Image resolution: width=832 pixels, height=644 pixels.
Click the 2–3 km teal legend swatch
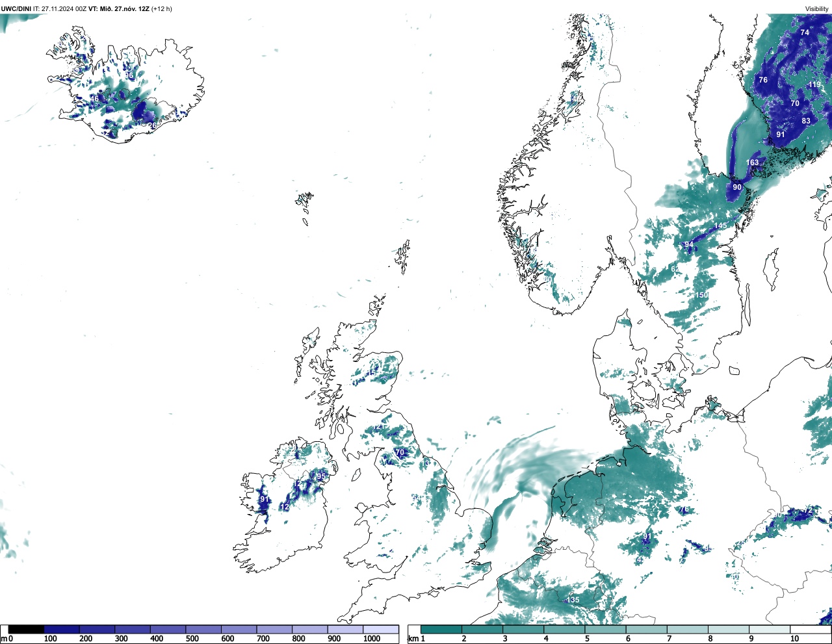tap(482, 630)
